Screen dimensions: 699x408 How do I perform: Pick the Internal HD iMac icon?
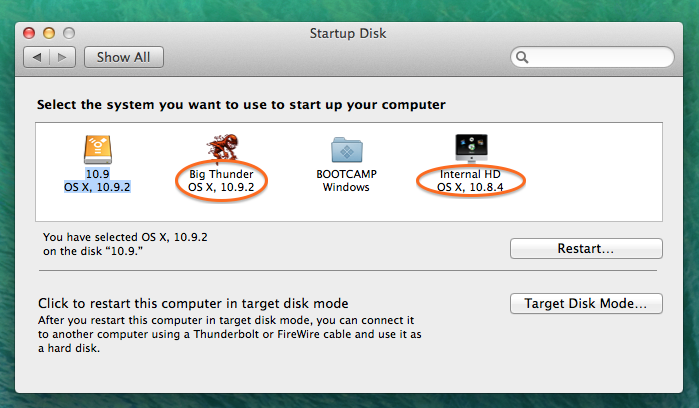[x=471, y=148]
